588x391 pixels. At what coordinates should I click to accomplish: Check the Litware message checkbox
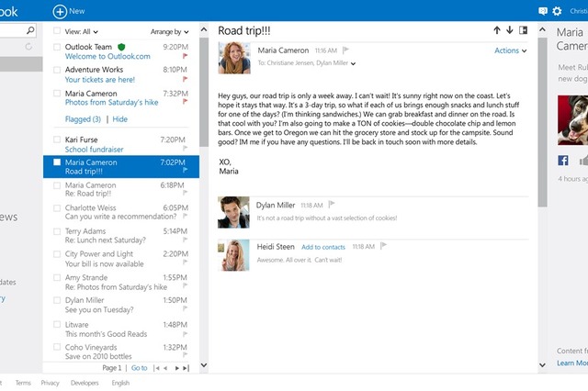pos(57,324)
